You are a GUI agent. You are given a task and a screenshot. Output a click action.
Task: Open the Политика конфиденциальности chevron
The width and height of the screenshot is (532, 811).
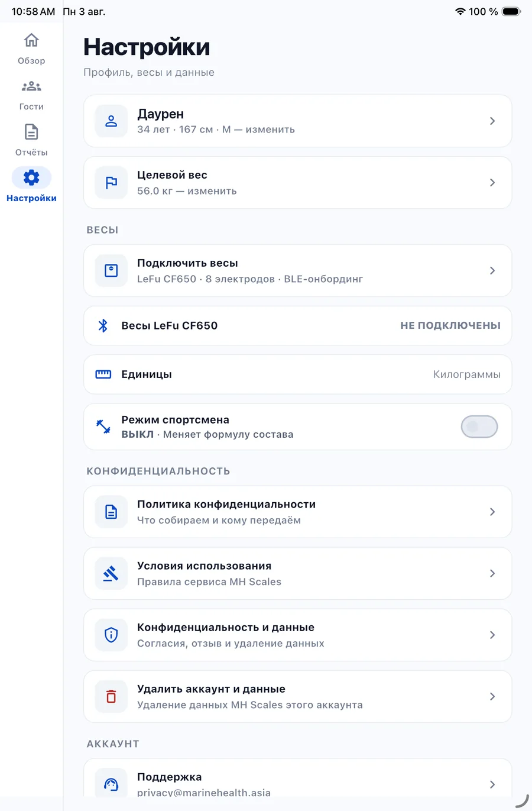tap(492, 512)
